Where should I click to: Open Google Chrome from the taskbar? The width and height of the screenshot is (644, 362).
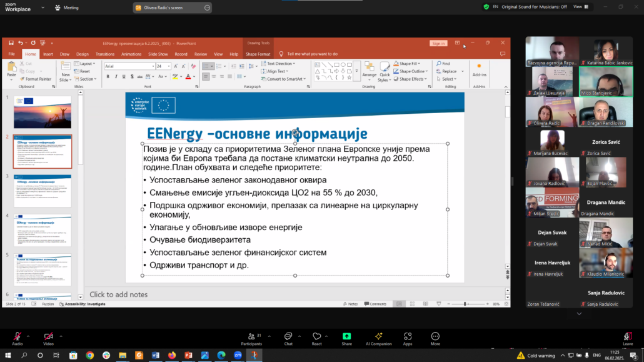pyautogui.click(x=90, y=355)
